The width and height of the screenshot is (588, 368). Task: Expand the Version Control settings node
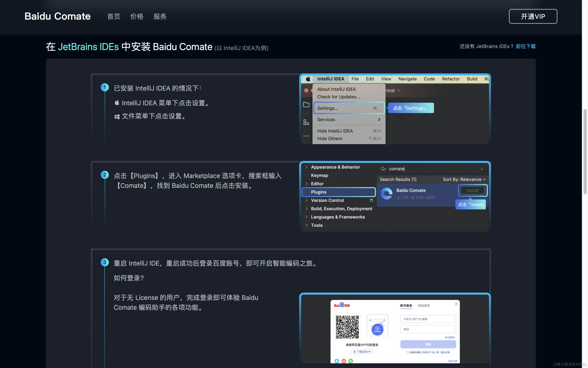point(307,200)
